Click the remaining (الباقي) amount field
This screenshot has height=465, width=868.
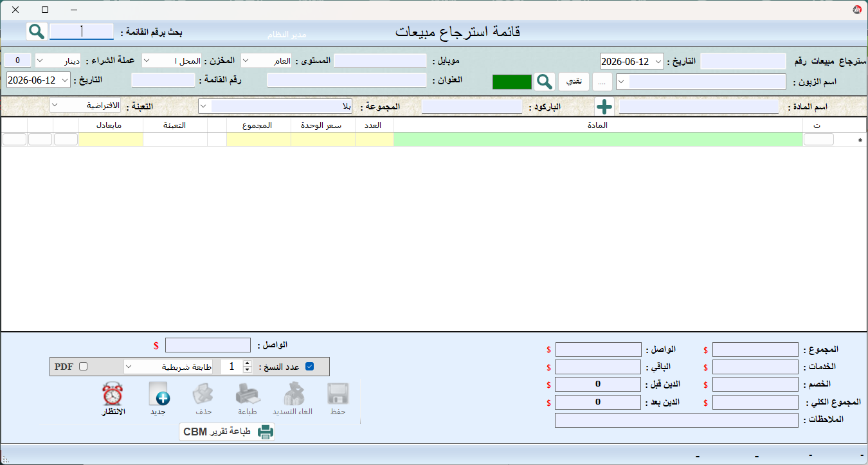pyautogui.click(x=598, y=367)
